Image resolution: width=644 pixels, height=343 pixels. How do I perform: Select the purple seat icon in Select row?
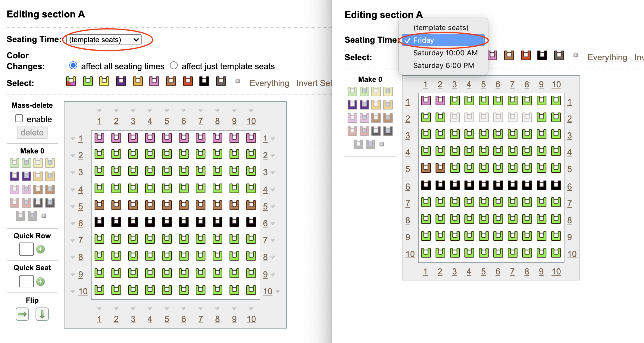(121, 81)
